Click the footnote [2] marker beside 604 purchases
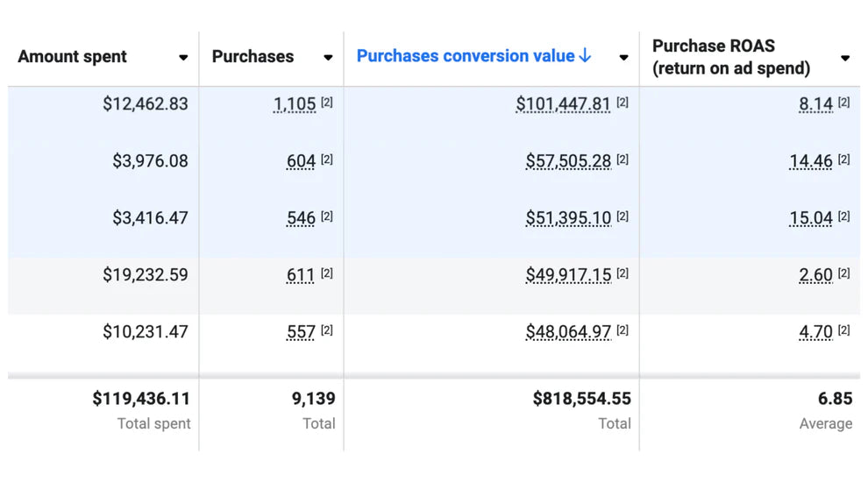The width and height of the screenshot is (868, 482). (x=327, y=159)
